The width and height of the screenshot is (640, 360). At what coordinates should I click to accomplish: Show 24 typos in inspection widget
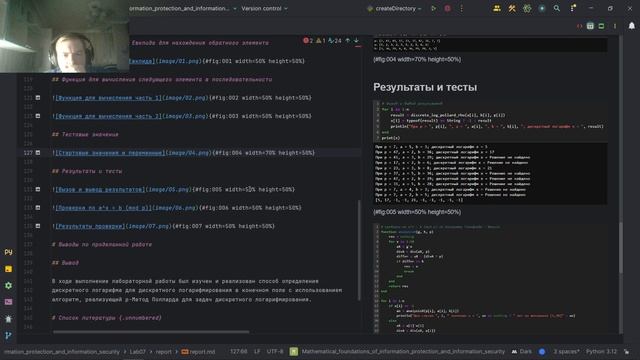coord(335,40)
